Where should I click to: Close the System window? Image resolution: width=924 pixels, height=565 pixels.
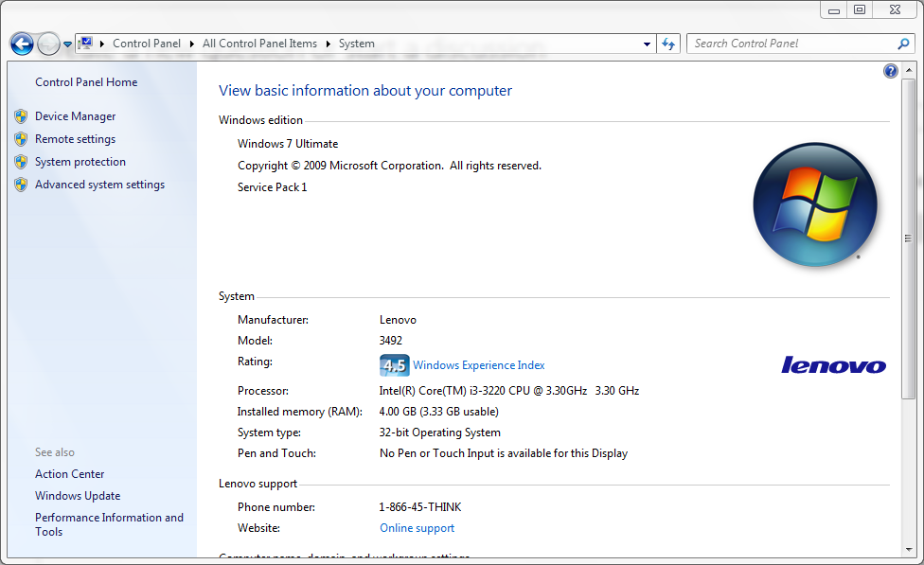tap(896, 10)
